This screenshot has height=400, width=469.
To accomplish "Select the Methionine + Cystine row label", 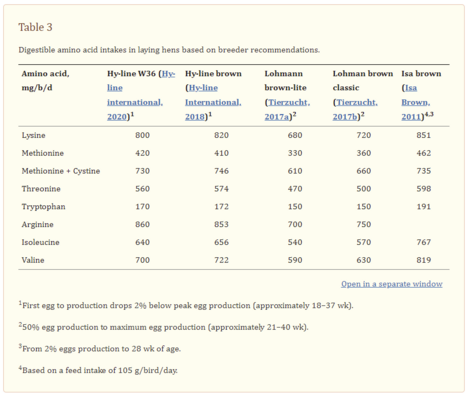I will (x=61, y=171).
